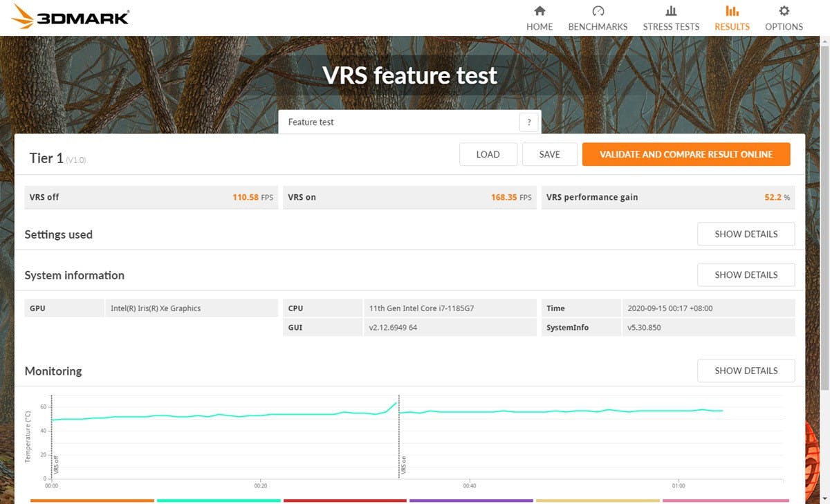The image size is (830, 504).
Task: Open the OPTIONS tab
Action: (x=784, y=19)
